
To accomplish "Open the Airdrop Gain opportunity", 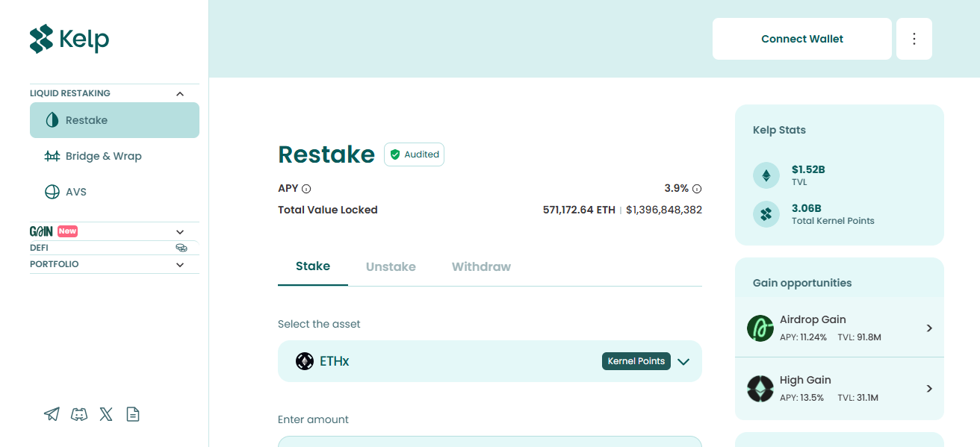I will (840, 328).
